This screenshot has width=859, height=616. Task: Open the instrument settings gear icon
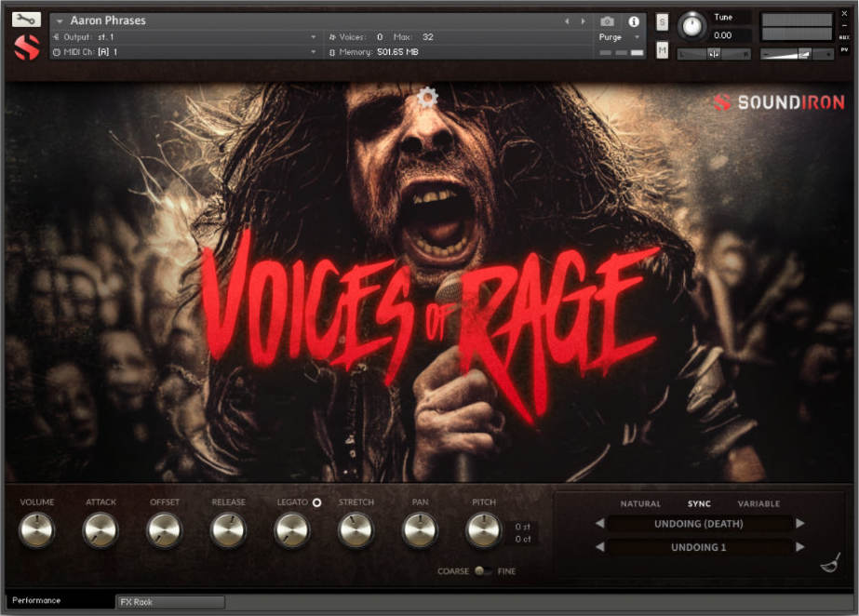[427, 97]
